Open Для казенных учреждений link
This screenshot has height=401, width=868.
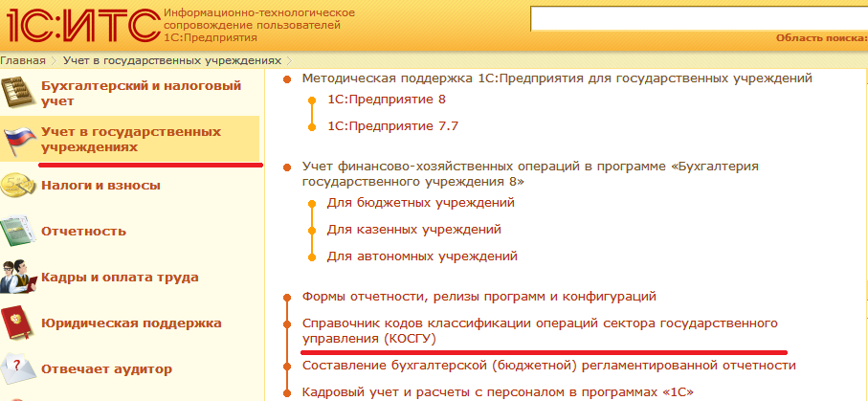tap(414, 229)
